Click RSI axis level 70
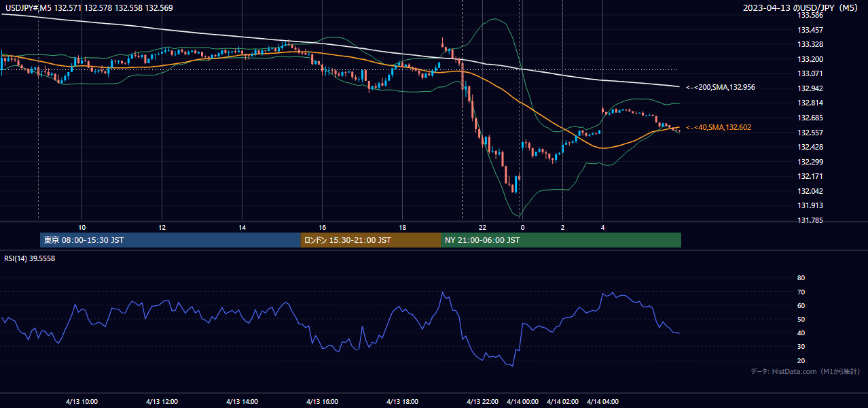The width and height of the screenshot is (868, 408). 801,292
